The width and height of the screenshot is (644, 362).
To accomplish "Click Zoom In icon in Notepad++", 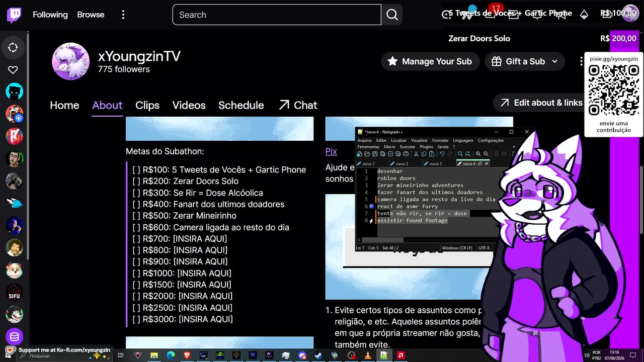I will tap(478, 154).
